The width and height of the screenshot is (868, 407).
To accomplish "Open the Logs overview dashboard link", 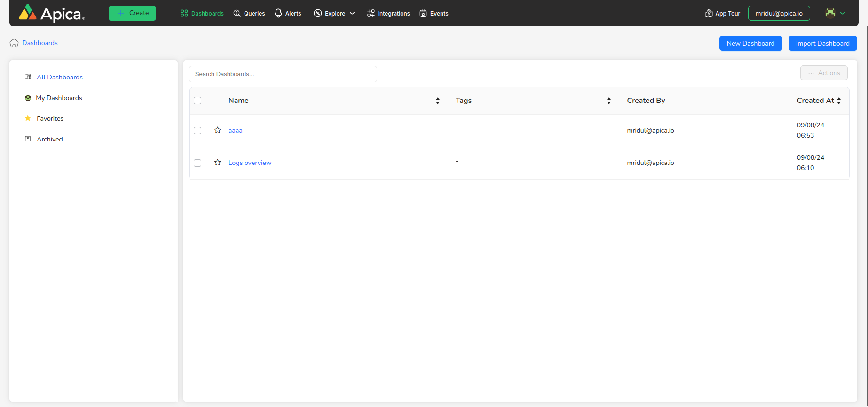I will (250, 163).
